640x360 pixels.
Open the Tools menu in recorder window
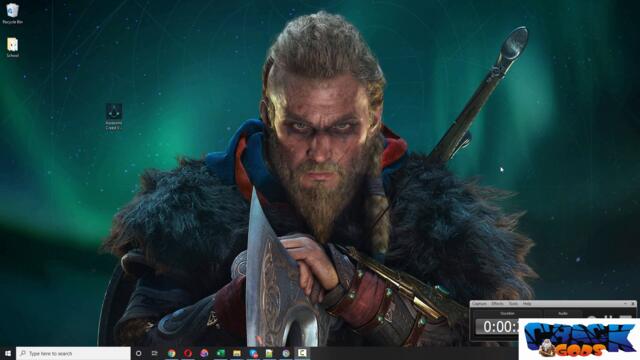[x=513, y=304]
